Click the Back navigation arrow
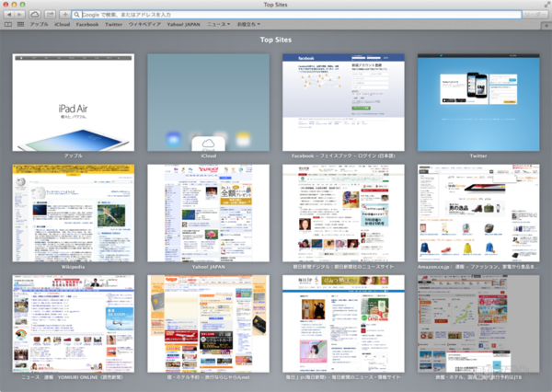Image resolution: width=552 pixels, height=392 pixels. (7, 16)
